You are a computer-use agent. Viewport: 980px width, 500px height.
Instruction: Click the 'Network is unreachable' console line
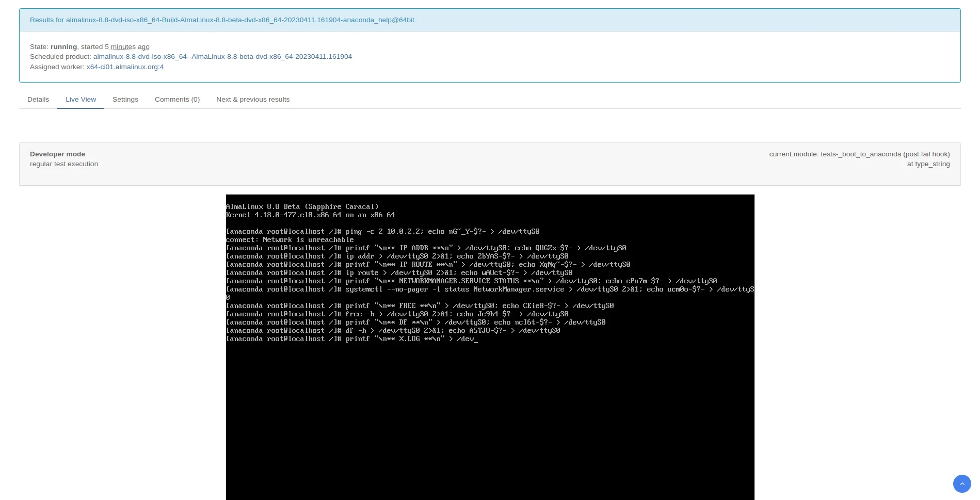pos(290,240)
